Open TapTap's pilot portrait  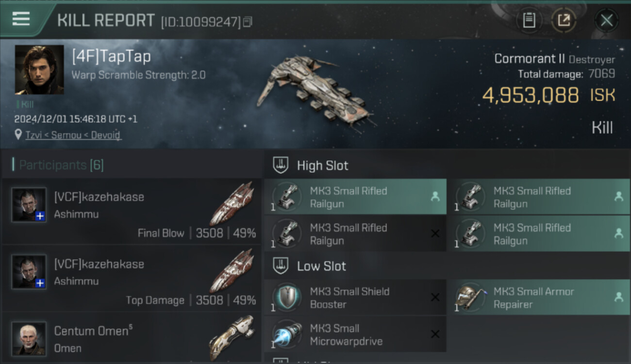39,70
